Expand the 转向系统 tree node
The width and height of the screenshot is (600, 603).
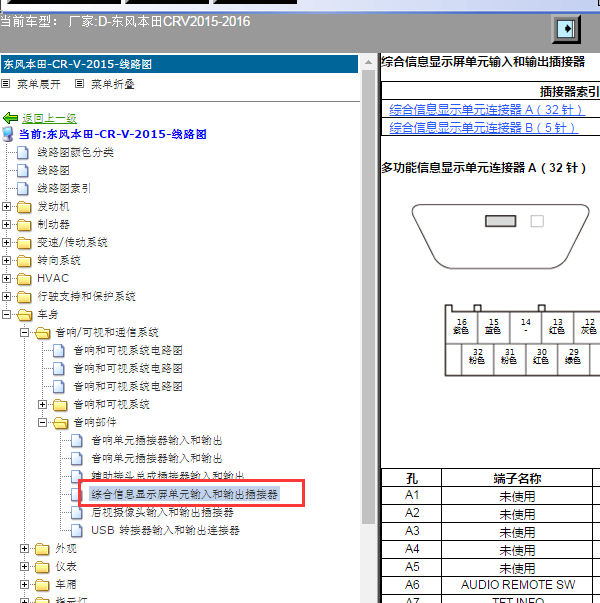(6, 260)
